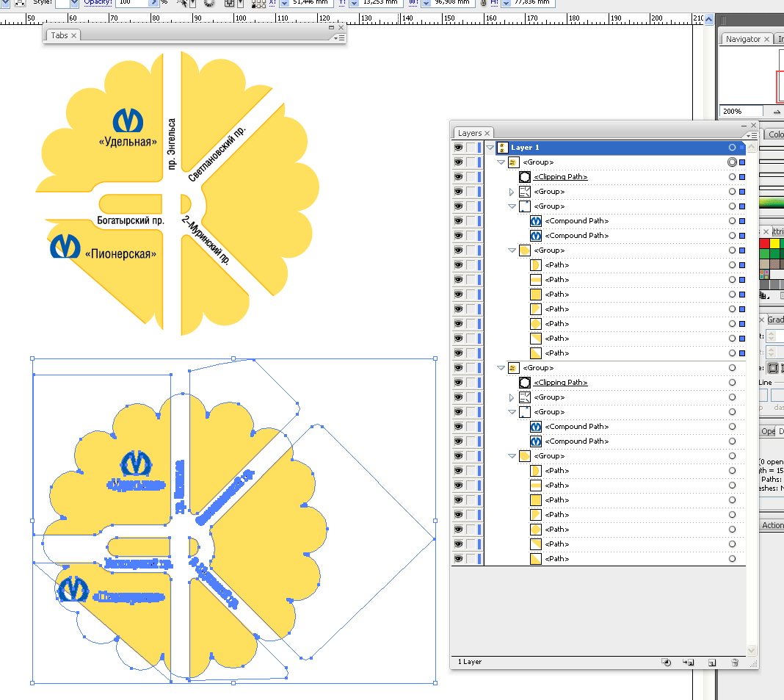Click the Create New Layer icon
Screen dimensions: 784x700
[712, 663]
